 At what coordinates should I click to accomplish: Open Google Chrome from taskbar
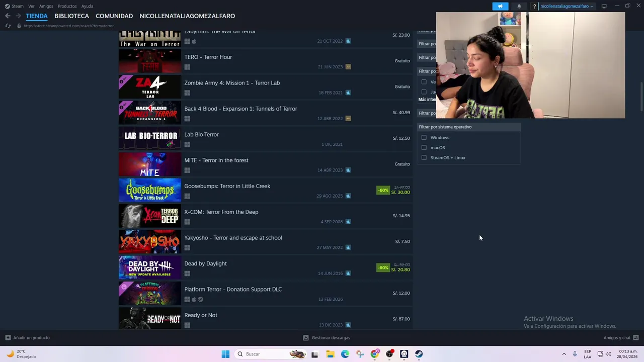click(x=375, y=354)
